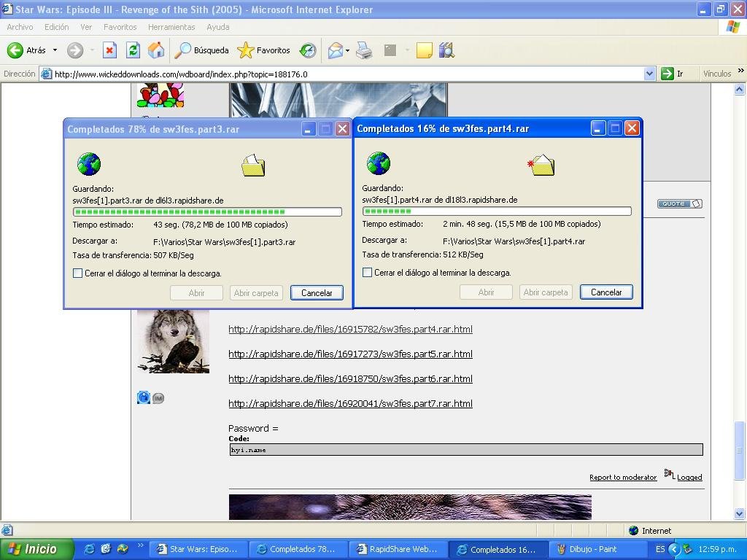Click the Internet zone status indicator
747x560 pixels.
pos(650,531)
